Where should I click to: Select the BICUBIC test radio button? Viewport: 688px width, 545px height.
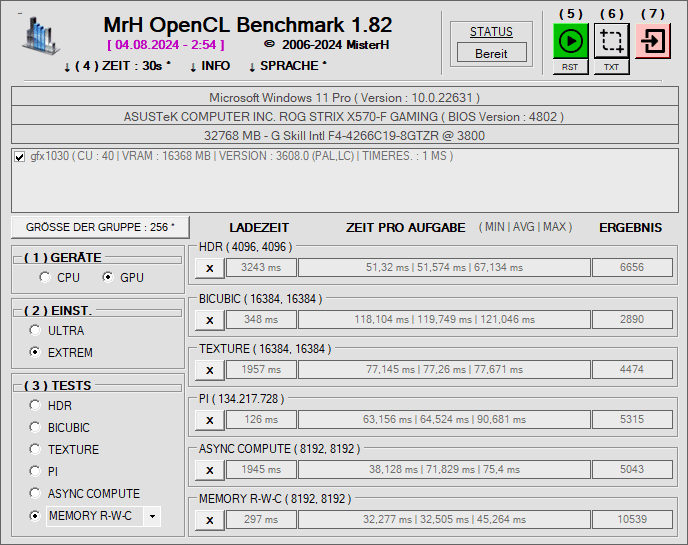point(35,427)
